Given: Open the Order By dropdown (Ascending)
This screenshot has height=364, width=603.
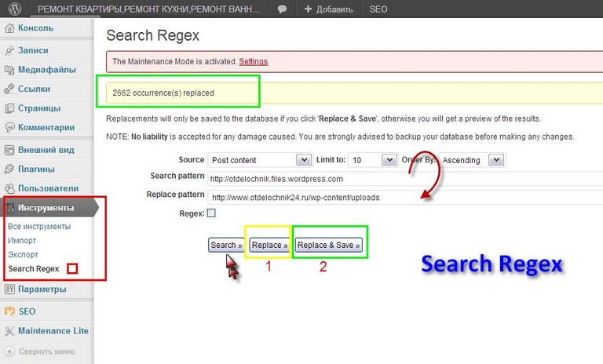Looking at the screenshot, I should tap(472, 160).
